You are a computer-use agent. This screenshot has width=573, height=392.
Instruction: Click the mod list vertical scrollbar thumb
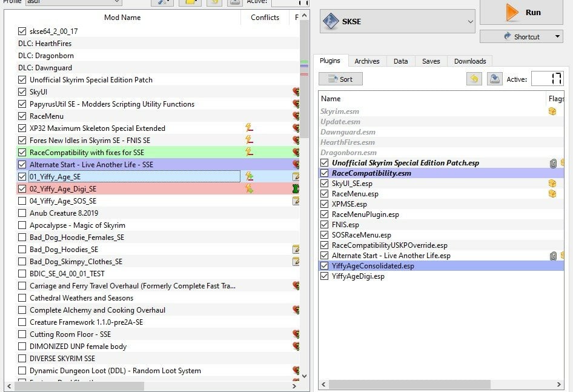pos(304,79)
